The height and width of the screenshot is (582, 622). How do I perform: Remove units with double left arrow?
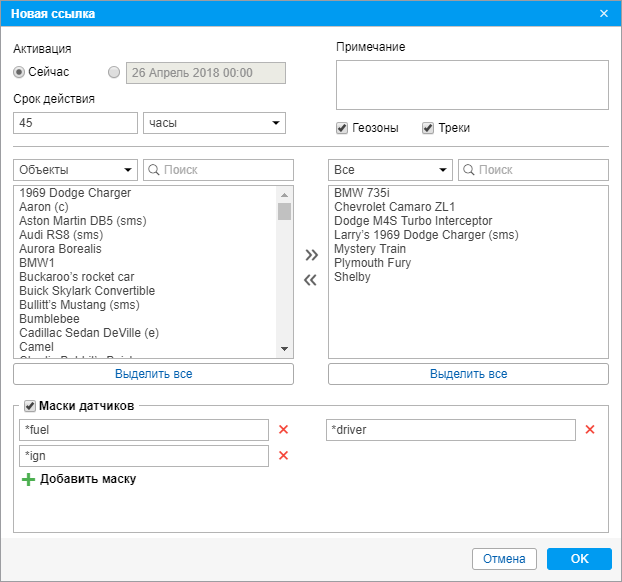311,279
